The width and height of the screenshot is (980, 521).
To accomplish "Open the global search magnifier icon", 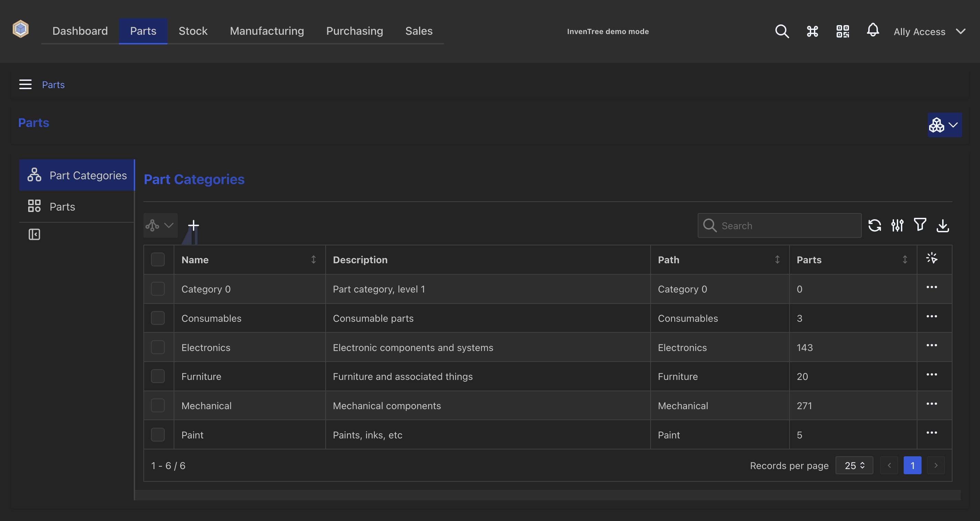I will pos(782,31).
